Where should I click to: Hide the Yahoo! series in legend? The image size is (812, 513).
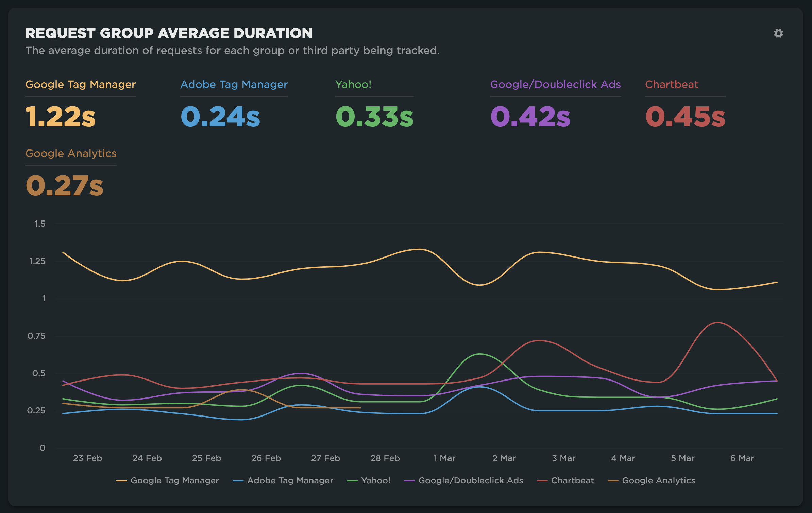coord(375,480)
